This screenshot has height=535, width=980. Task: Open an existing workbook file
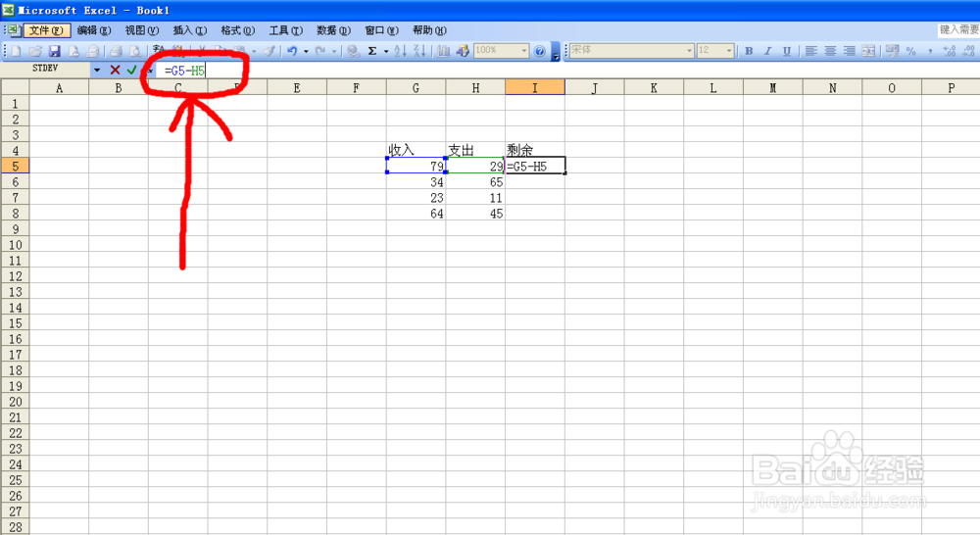tap(35, 51)
